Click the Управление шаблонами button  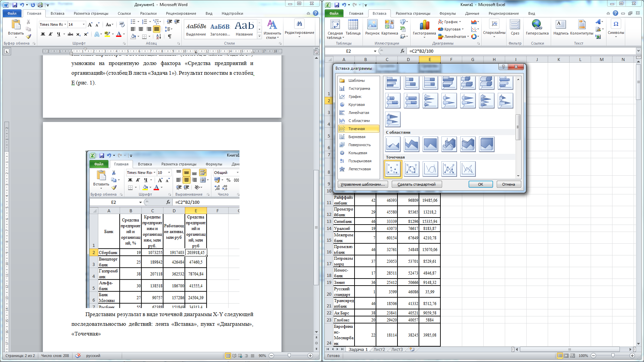coord(363,184)
